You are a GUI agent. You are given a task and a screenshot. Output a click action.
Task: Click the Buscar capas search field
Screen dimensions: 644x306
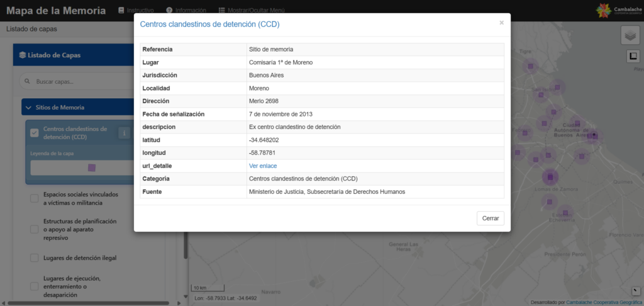click(94, 82)
